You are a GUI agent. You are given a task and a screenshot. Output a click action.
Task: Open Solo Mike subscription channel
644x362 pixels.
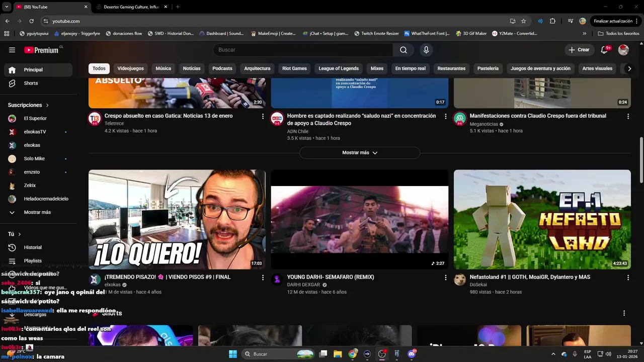tap(38, 158)
